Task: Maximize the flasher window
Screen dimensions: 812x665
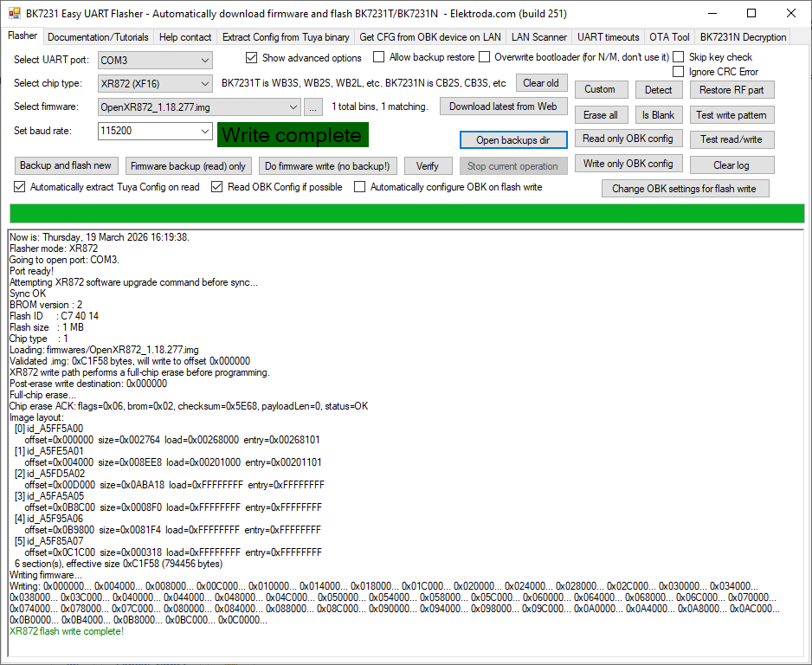Action: [x=751, y=14]
